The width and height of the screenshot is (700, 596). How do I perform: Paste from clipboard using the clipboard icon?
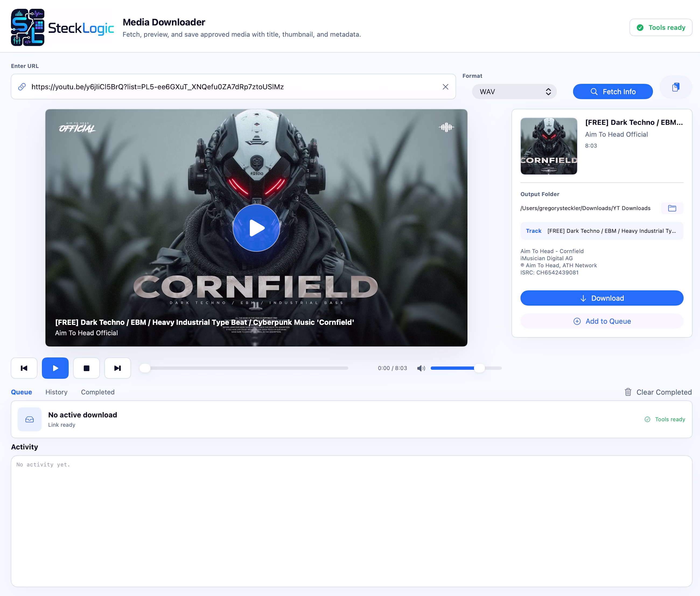pyautogui.click(x=676, y=87)
